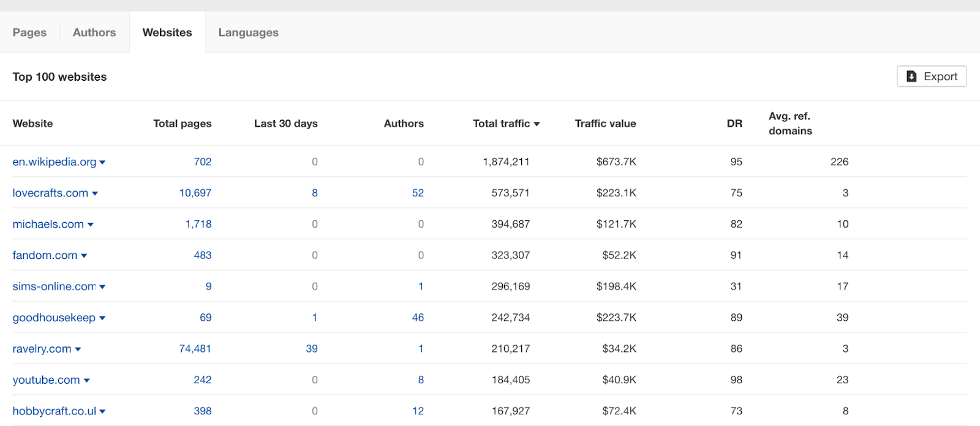Expand the youtube.com dropdown arrow
Viewport: 980px width, 426px height.
pyautogui.click(x=86, y=381)
